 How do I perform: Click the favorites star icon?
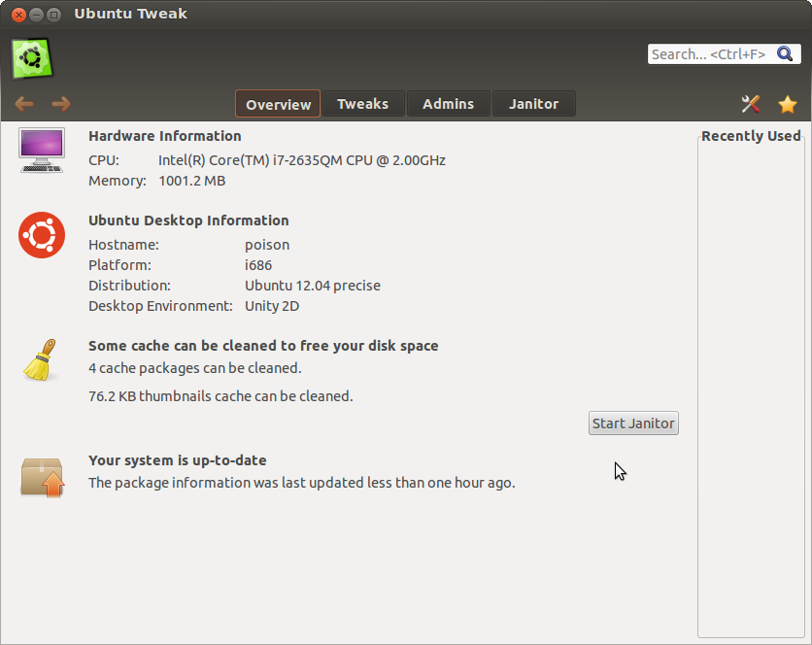point(788,104)
